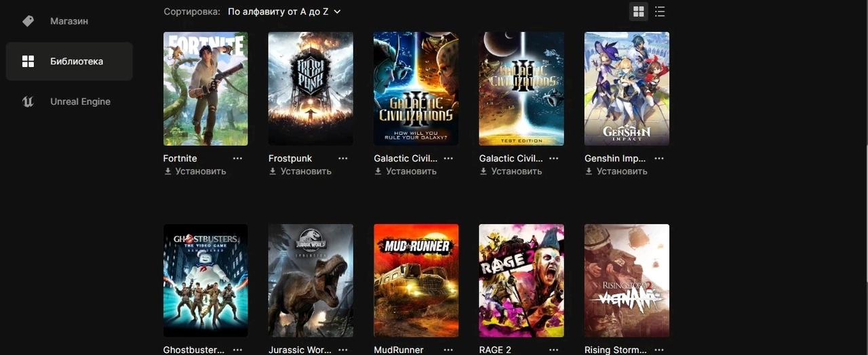
Task: Click the Установить link under Frostpunk
Action: coord(306,171)
